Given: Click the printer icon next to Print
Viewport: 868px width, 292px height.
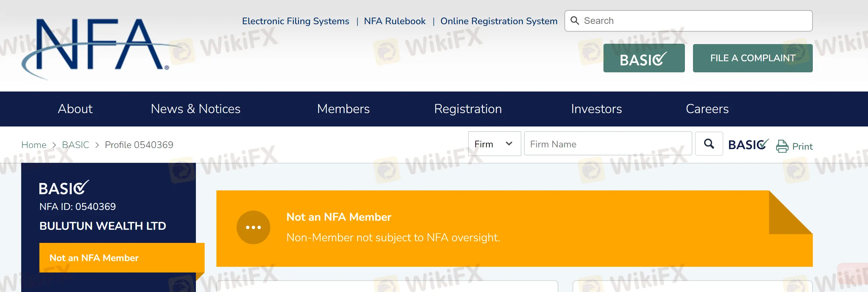Looking at the screenshot, I should [782, 146].
